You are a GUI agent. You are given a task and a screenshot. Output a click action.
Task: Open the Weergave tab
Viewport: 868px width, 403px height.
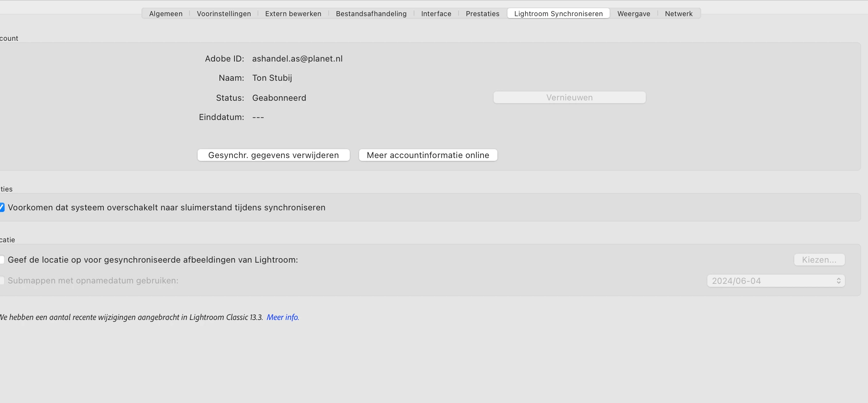[x=634, y=13]
